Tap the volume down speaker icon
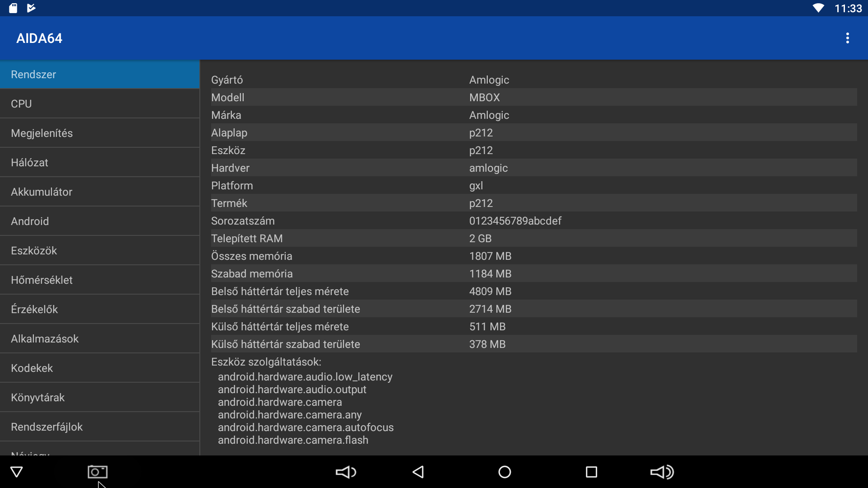Viewport: 868px width, 488px height. pyautogui.click(x=346, y=472)
